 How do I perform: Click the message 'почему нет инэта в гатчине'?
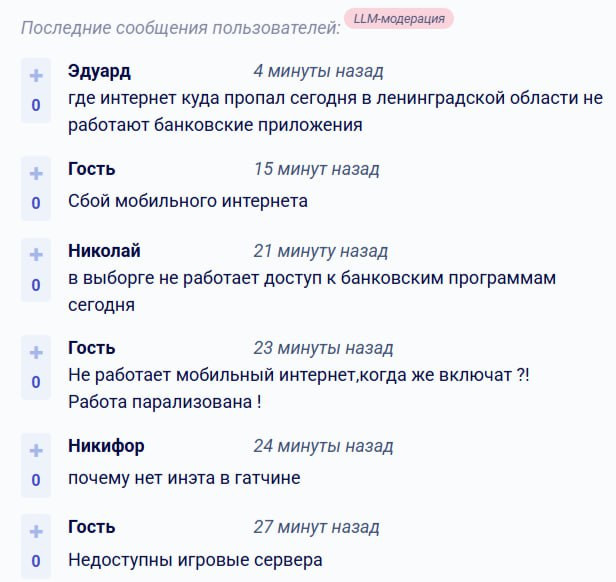[184, 478]
